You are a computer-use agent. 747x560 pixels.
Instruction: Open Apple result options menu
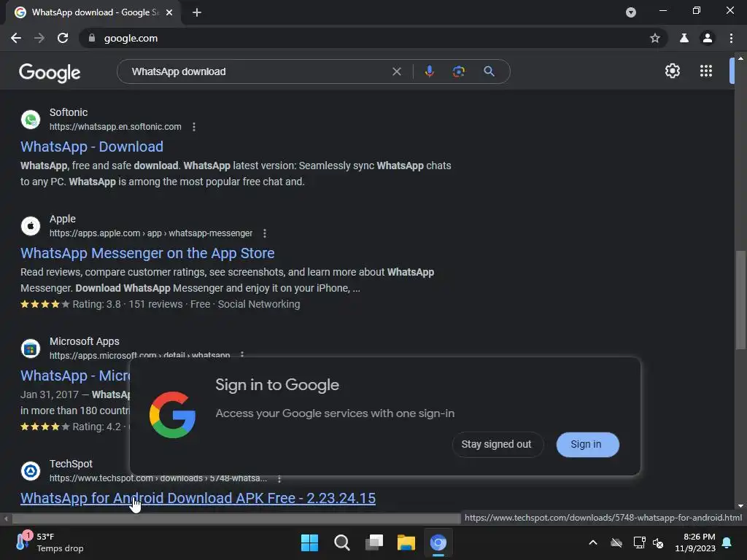coord(264,233)
